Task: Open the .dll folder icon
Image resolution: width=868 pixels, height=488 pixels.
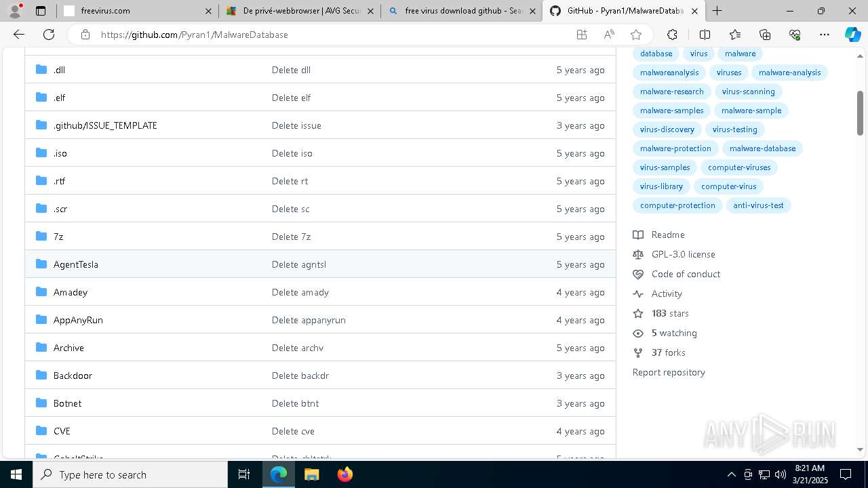Action: tap(41, 69)
